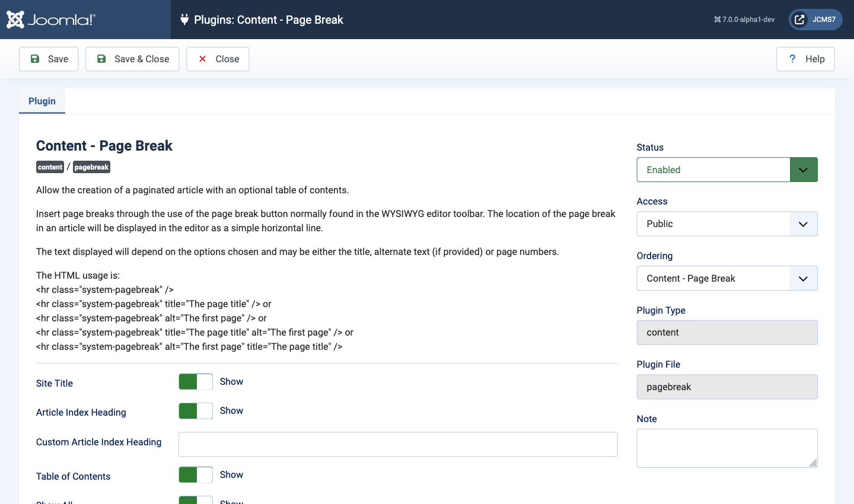854x504 pixels.
Task: Select the Plugin tab
Action: click(x=42, y=101)
